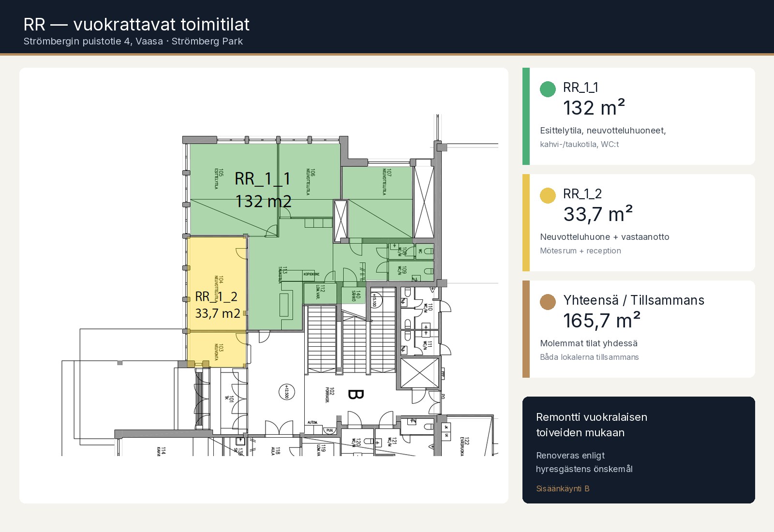Click room 102 Porrasaula label
774x532 pixels.
pos(330,395)
